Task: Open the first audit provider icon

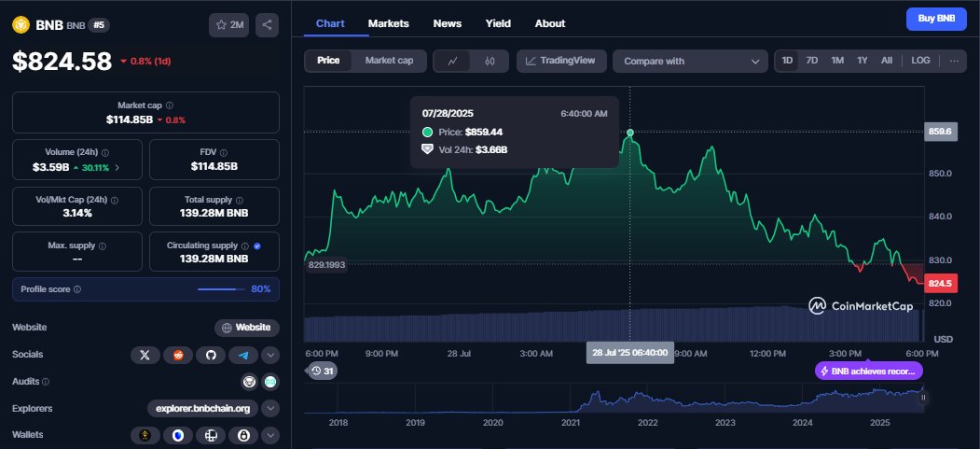Action: coord(249,382)
